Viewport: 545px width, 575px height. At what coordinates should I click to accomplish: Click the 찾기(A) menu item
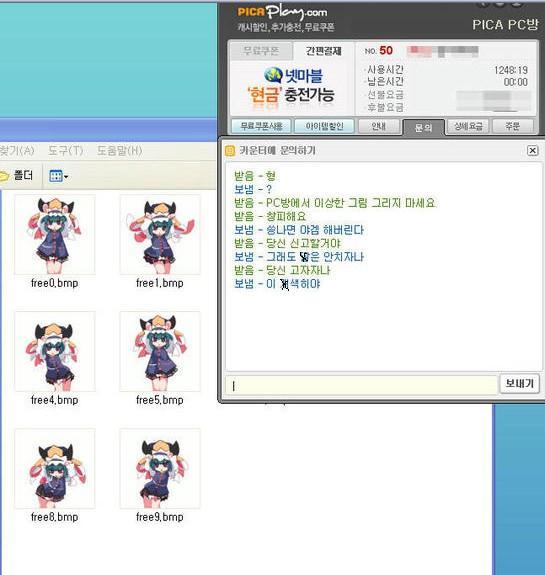point(17,151)
